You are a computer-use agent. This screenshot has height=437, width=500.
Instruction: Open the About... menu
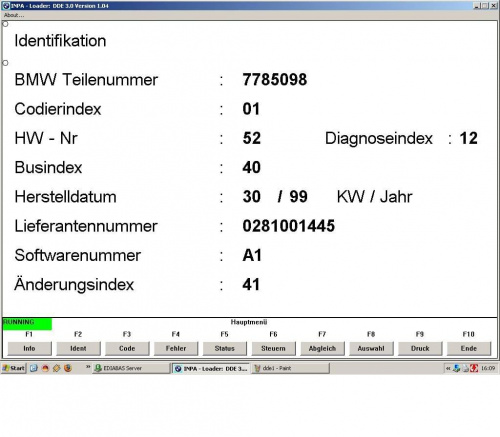pyautogui.click(x=14, y=15)
